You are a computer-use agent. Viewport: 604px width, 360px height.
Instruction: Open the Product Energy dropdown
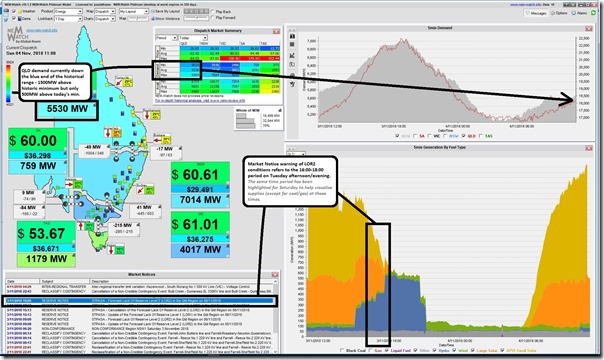tap(68, 12)
